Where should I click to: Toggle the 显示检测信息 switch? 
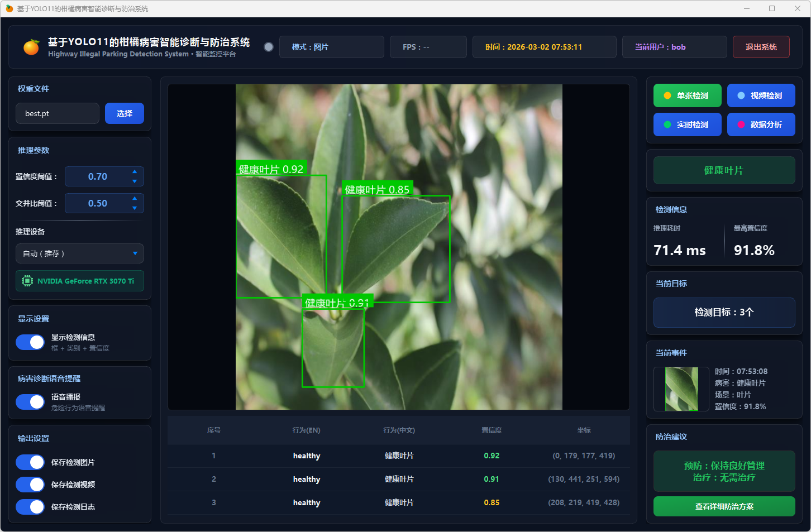pos(30,342)
